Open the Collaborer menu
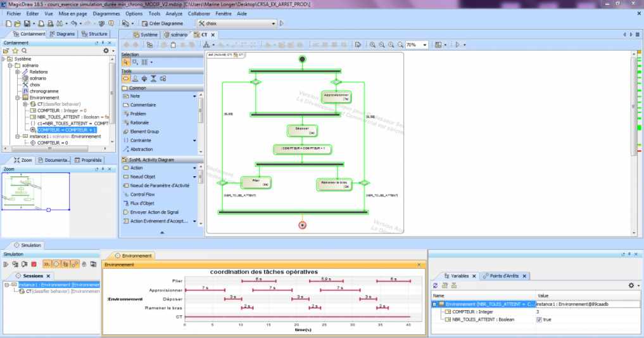The image size is (644, 338). click(199, 13)
